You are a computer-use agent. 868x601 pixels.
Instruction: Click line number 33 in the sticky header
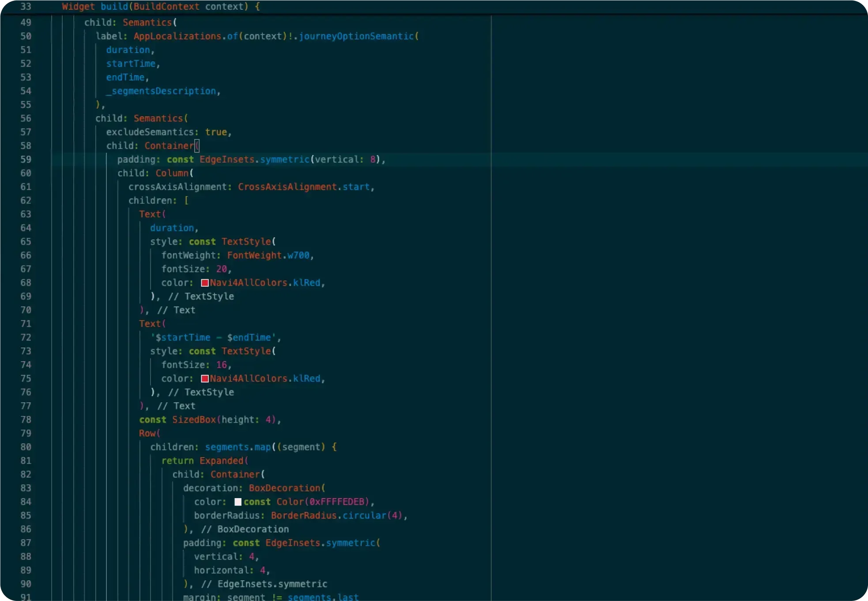[26, 7]
